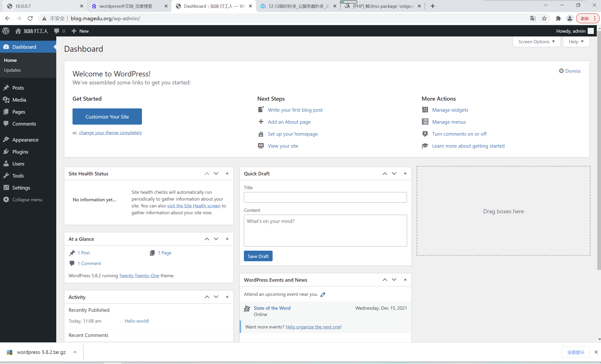Click the Home submenu item
601x364 pixels.
coord(10,60)
